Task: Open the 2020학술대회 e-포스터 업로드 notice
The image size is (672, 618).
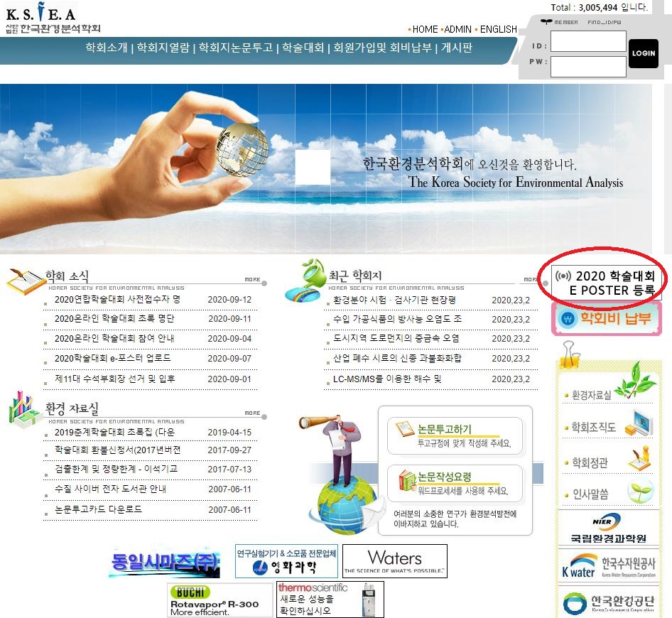Action: pyautogui.click(x=112, y=359)
